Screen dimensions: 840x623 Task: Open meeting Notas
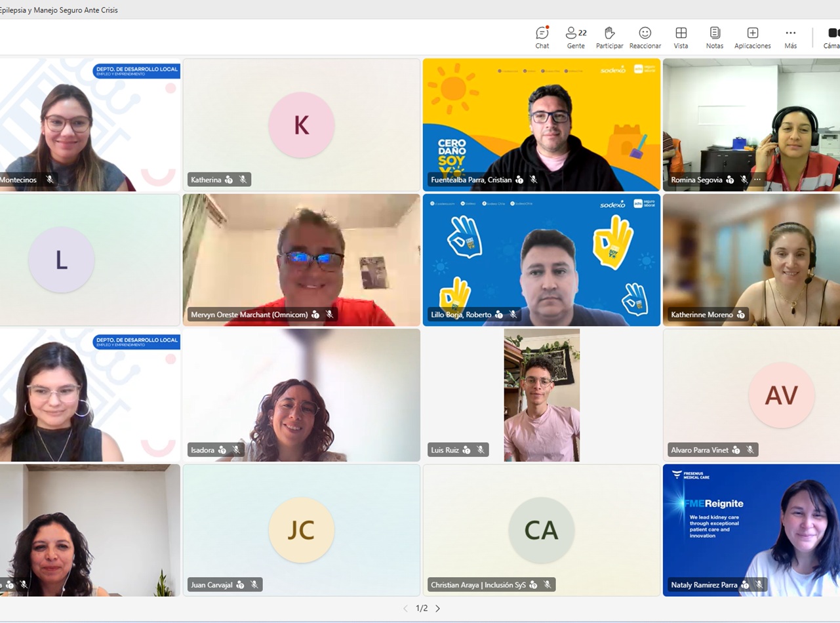(x=715, y=37)
